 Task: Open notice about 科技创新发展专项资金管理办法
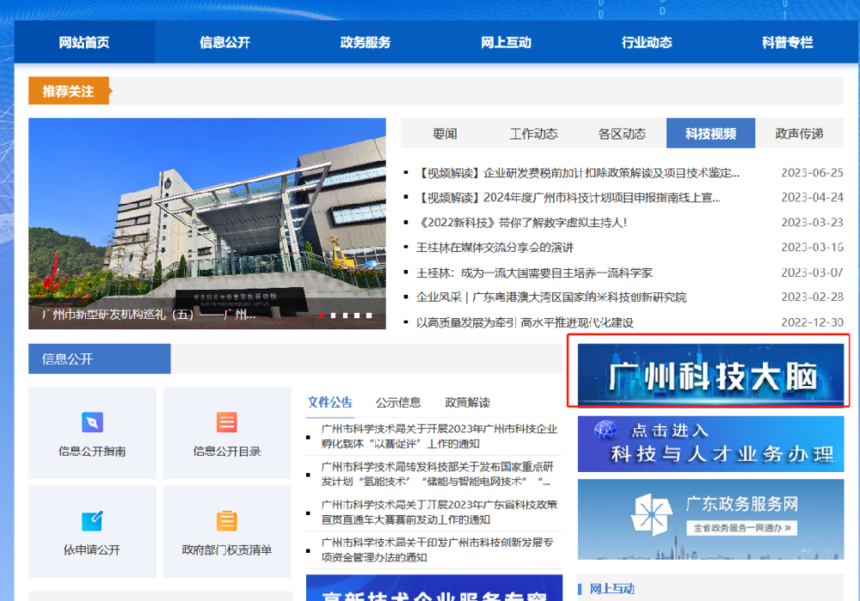[x=437, y=550]
